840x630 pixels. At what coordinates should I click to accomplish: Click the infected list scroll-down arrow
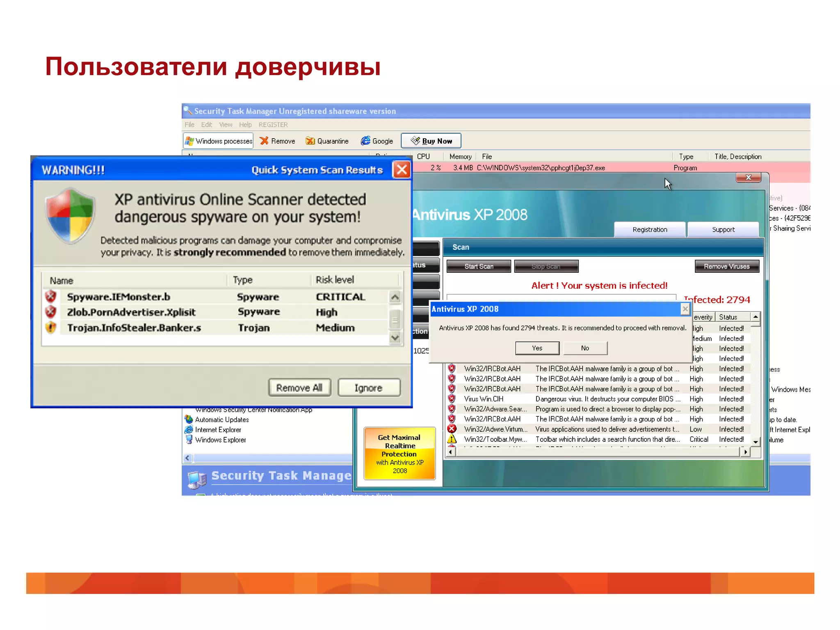pyautogui.click(x=756, y=442)
